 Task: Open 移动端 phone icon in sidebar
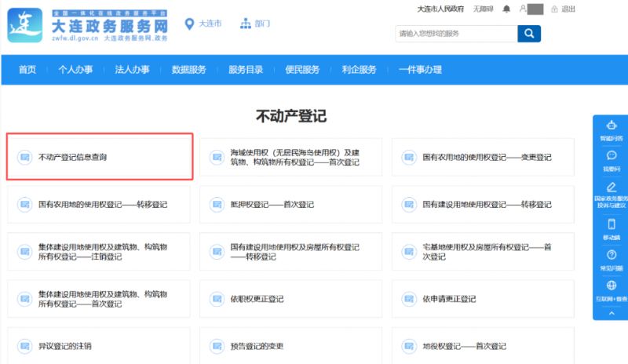click(x=612, y=224)
